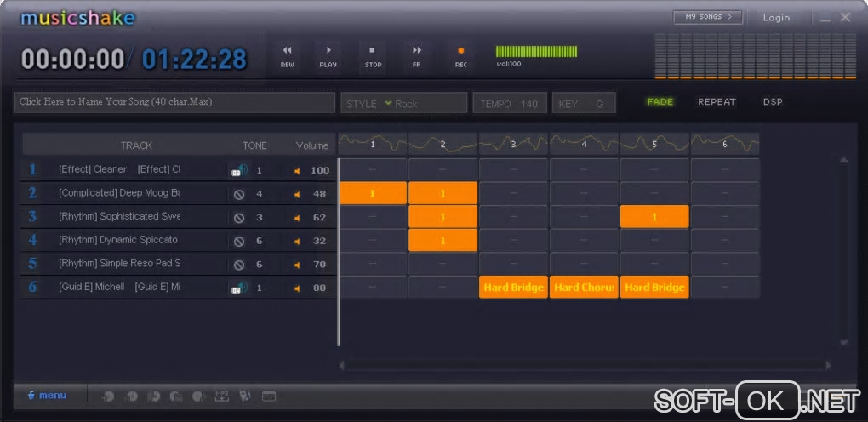Image resolution: width=868 pixels, height=422 pixels.
Task: Click the vertical scrollbar up arrow
Action: (x=843, y=160)
